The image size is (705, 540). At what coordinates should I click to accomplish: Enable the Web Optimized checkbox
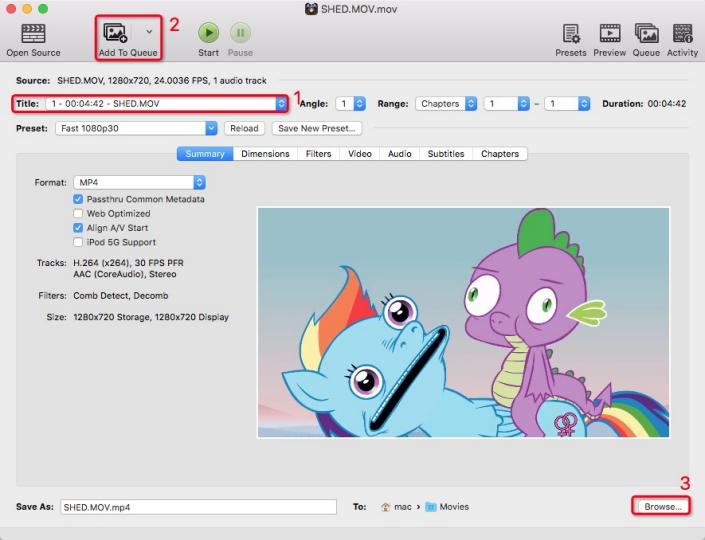tap(78, 213)
